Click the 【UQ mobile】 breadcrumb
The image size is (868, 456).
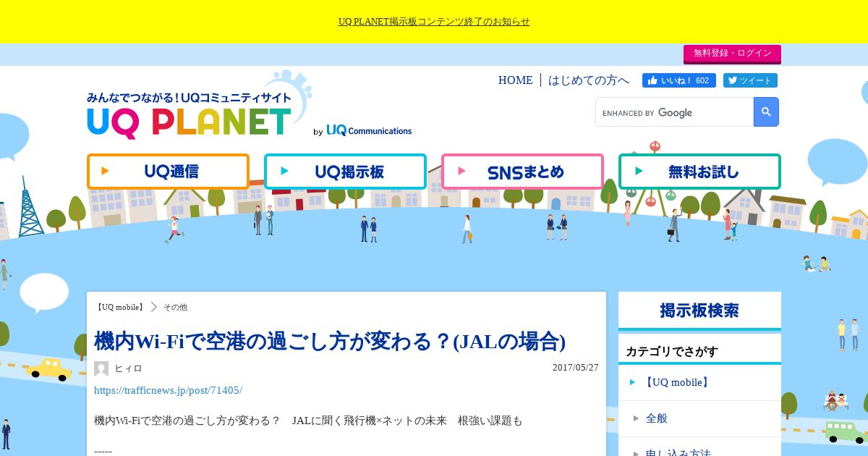[119, 307]
